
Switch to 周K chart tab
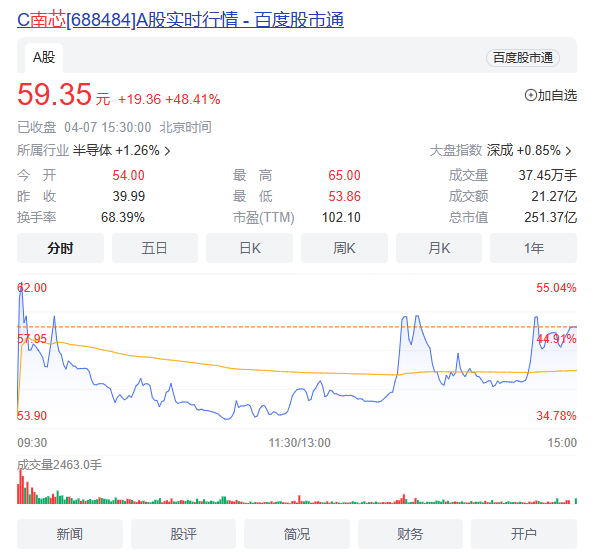(344, 248)
